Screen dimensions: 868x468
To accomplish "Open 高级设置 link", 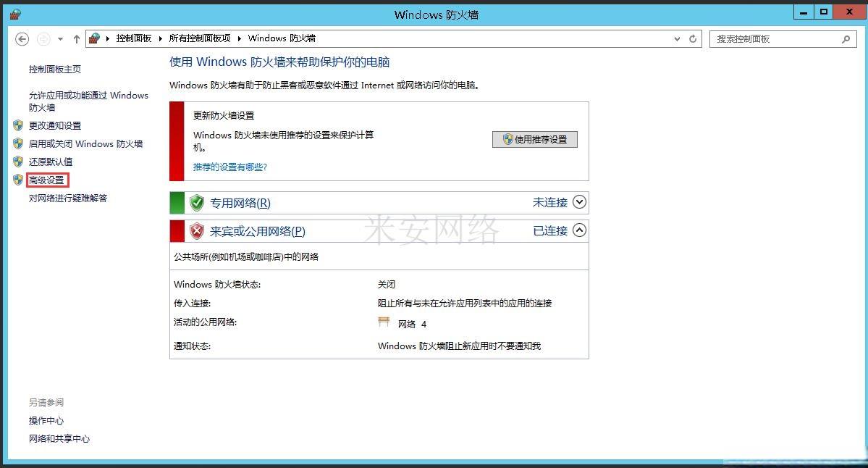I will [46, 180].
